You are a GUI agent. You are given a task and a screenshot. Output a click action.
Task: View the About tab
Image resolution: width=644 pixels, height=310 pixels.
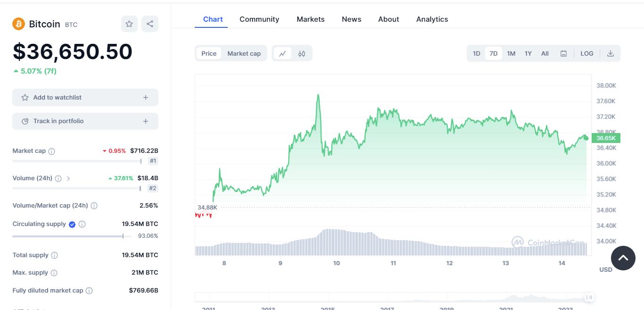coord(388,19)
